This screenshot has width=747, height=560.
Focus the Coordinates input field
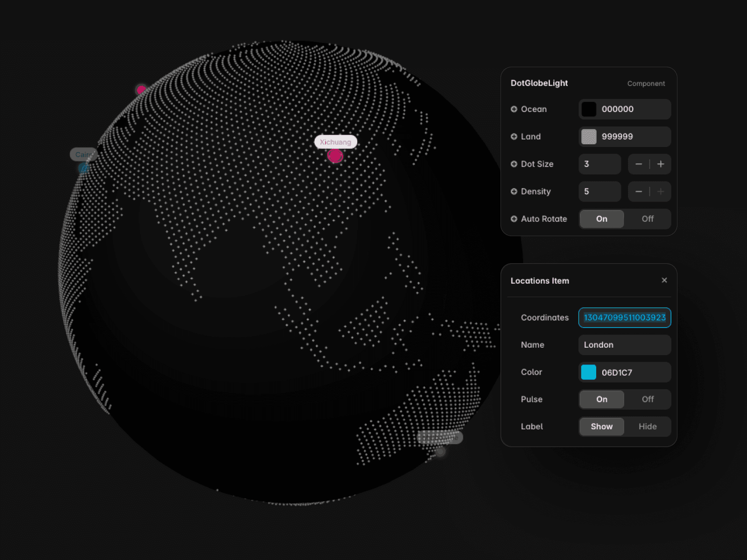pos(625,318)
